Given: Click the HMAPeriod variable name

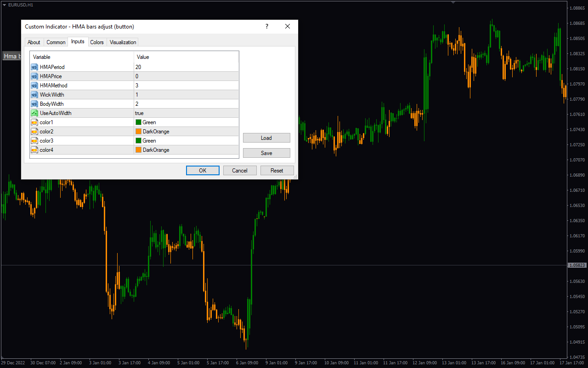Looking at the screenshot, I should pos(52,67).
